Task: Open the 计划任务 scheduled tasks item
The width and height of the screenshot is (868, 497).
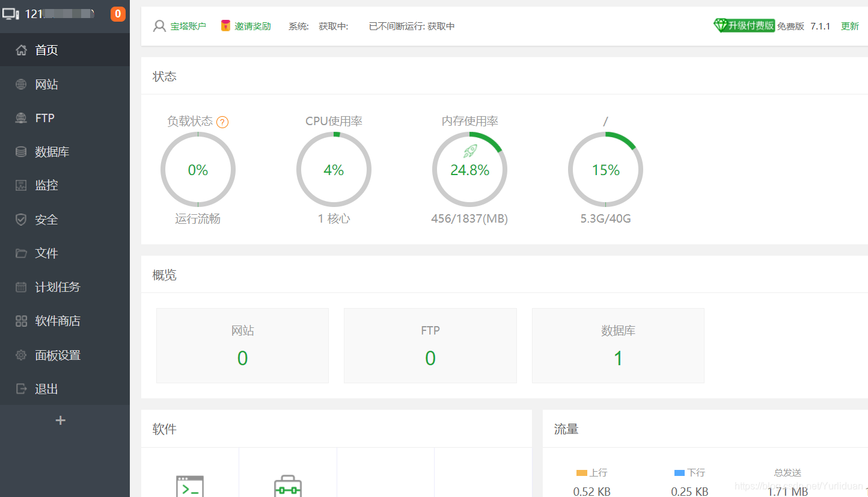Action: [x=65, y=287]
